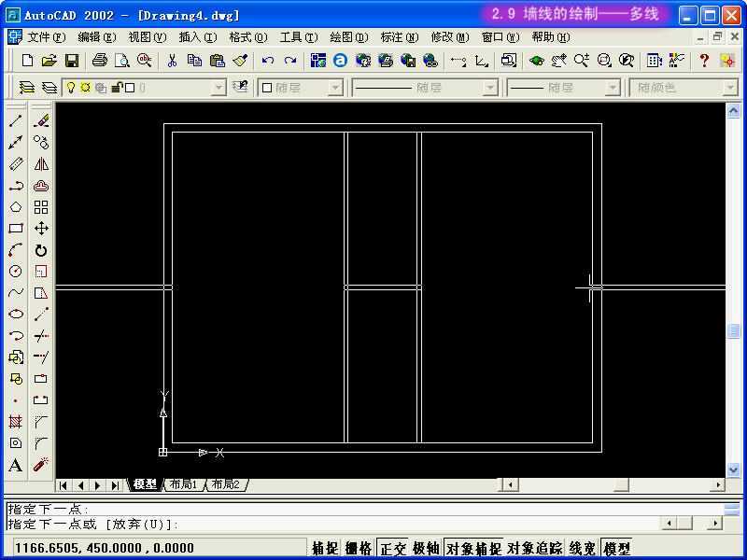Click the coordinates readout 1166.6505
The image size is (747, 560).
pyautogui.click(x=104, y=548)
